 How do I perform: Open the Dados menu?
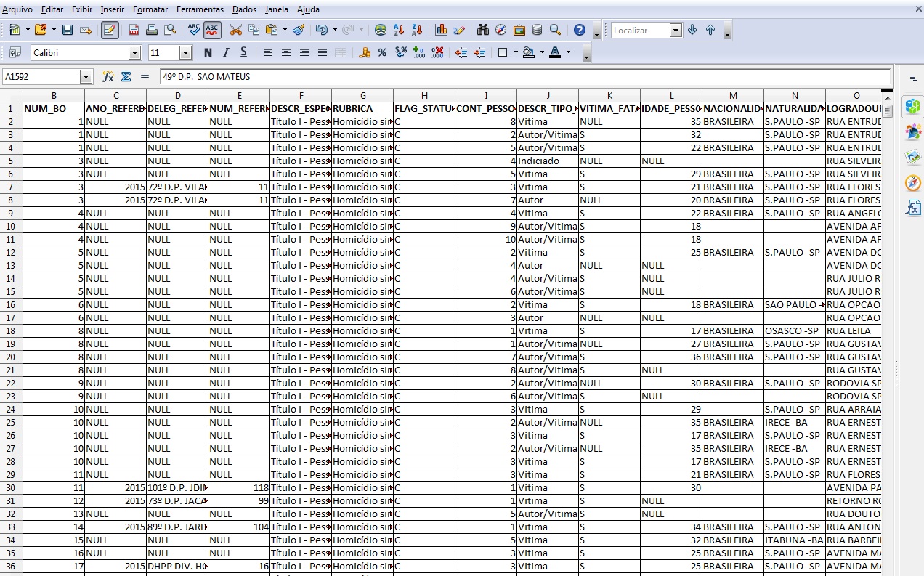click(244, 9)
